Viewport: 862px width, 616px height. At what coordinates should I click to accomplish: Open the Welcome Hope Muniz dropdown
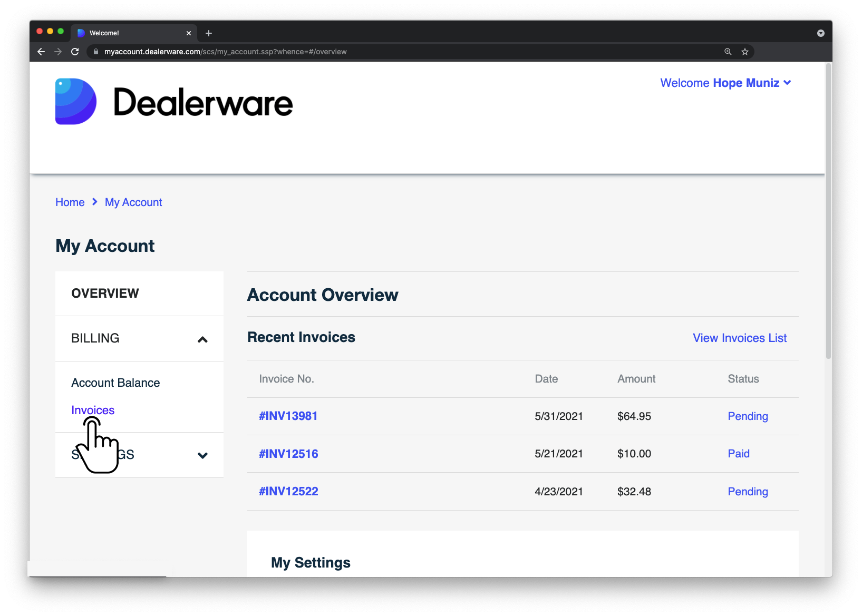pyautogui.click(x=725, y=83)
